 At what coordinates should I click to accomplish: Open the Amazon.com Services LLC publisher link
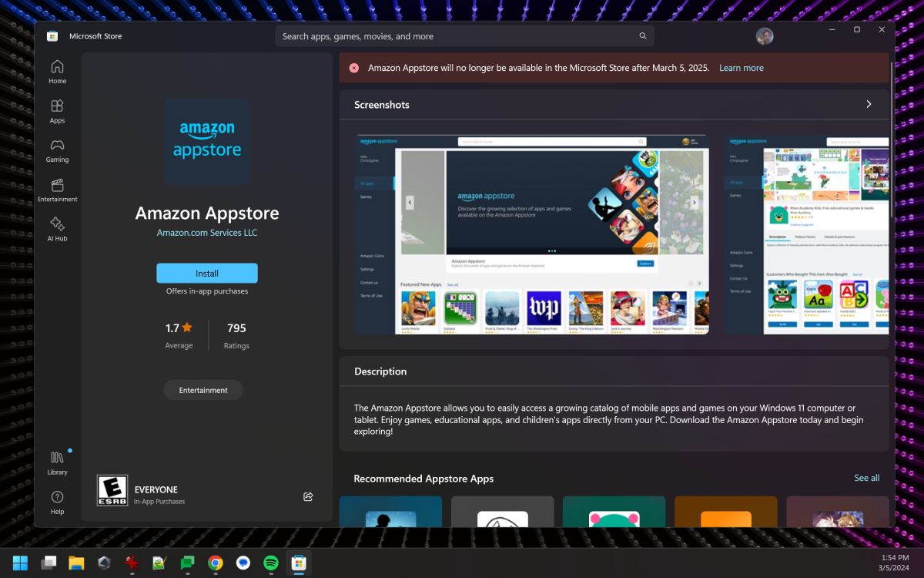(x=207, y=233)
